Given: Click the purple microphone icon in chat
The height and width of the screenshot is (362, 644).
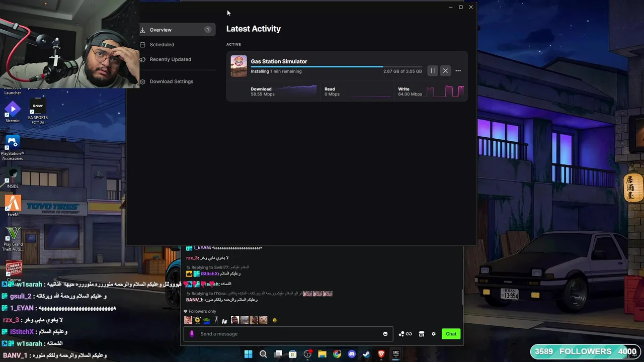Looking at the screenshot, I should tap(191, 334).
